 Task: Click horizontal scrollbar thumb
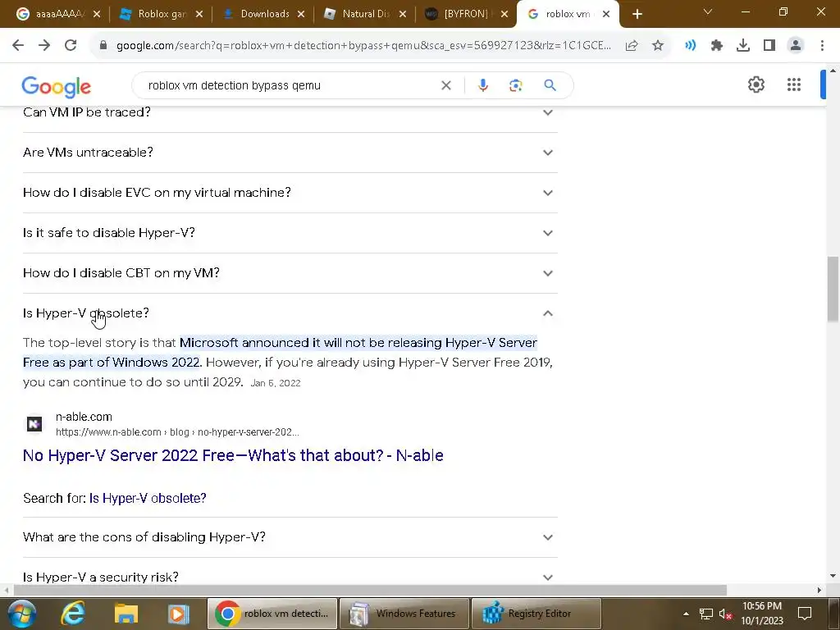[x=370, y=590]
